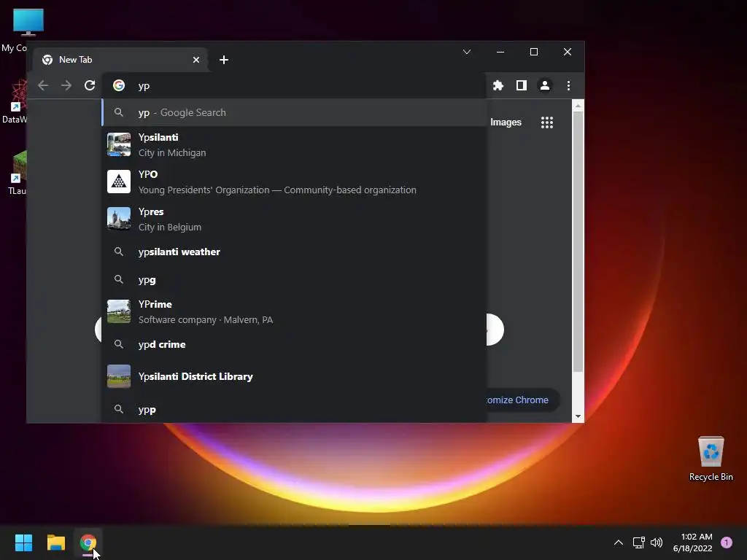Viewport: 747px width, 560px height.
Task: Close the New Tab tab
Action: pyautogui.click(x=196, y=60)
